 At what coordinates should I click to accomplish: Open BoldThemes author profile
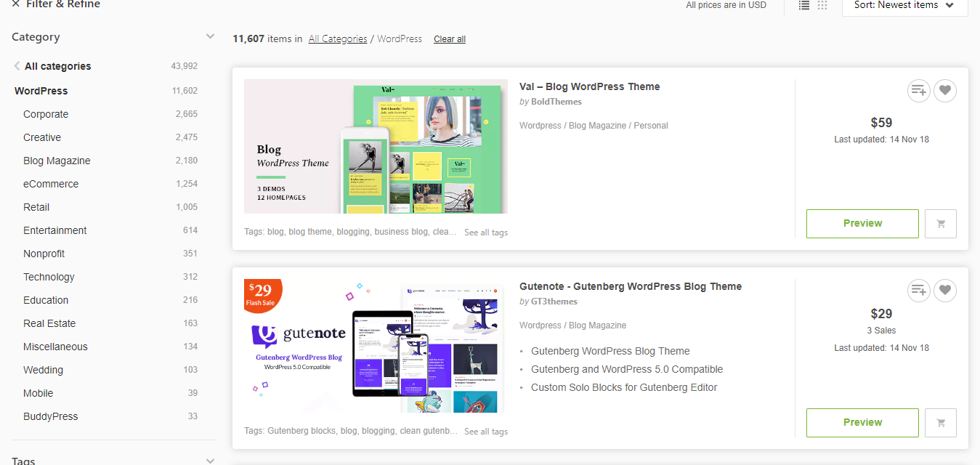coord(556,102)
